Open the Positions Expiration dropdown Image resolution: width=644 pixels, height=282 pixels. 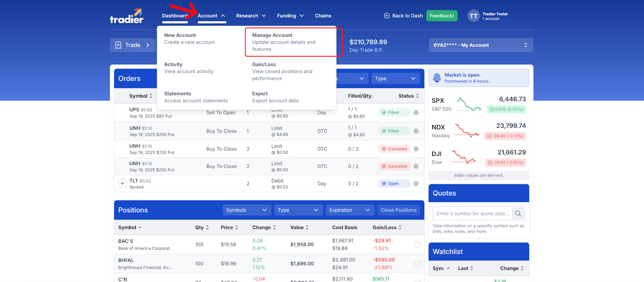(350, 210)
